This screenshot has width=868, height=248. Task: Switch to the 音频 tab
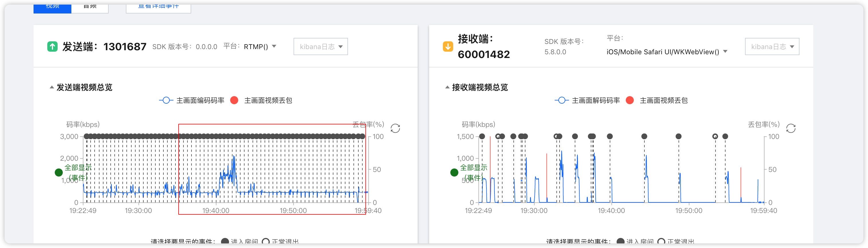(x=90, y=7)
